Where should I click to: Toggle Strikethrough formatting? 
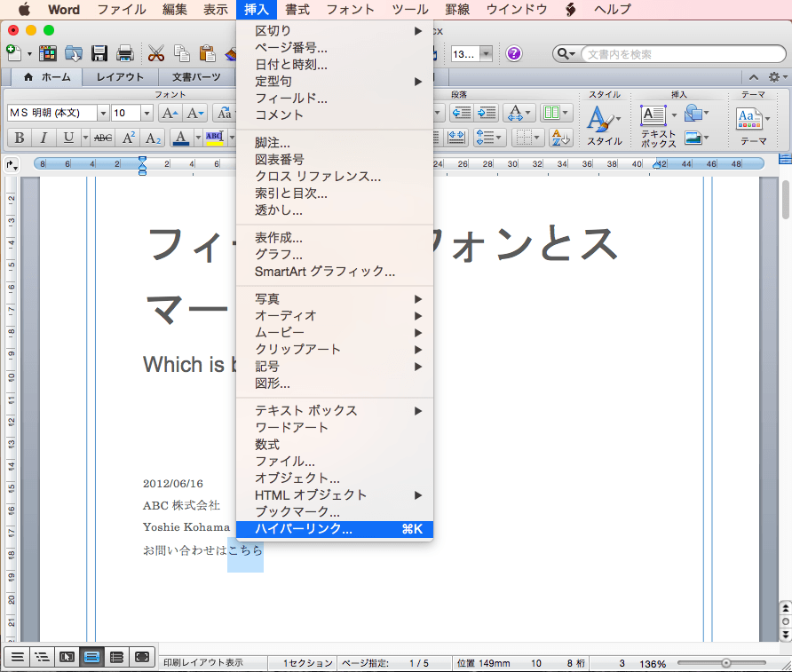click(x=103, y=138)
